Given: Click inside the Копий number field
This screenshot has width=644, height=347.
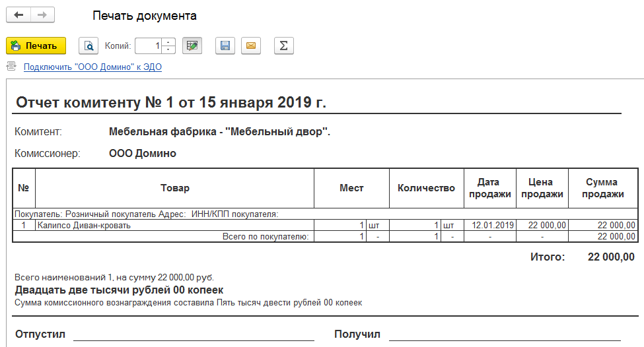Looking at the screenshot, I should click(149, 46).
